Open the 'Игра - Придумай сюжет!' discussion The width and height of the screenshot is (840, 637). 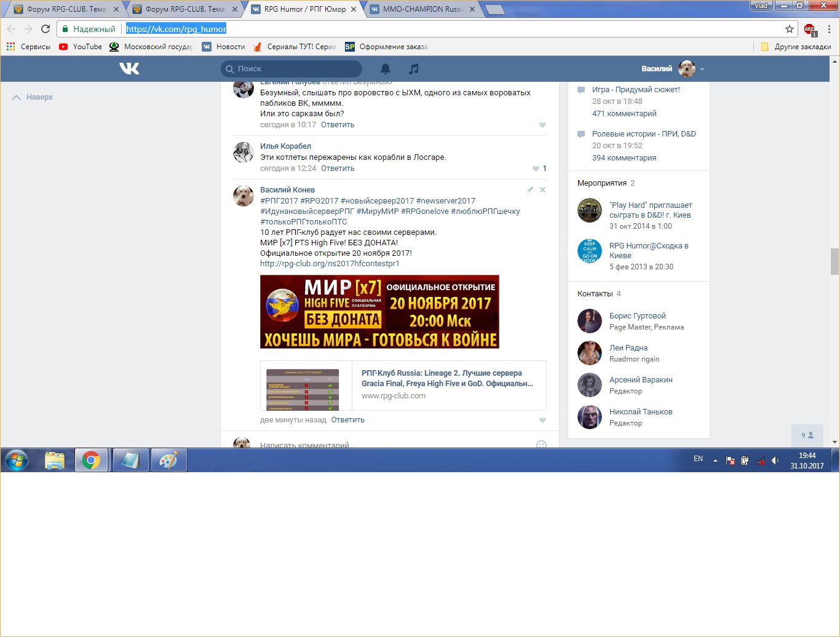[x=636, y=90]
